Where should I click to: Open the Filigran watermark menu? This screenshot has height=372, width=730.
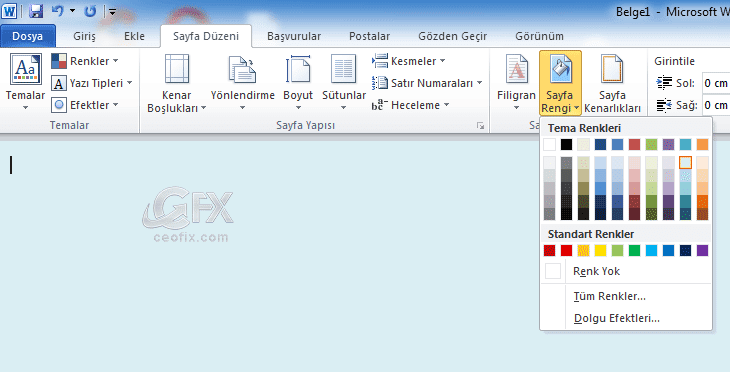(x=516, y=83)
